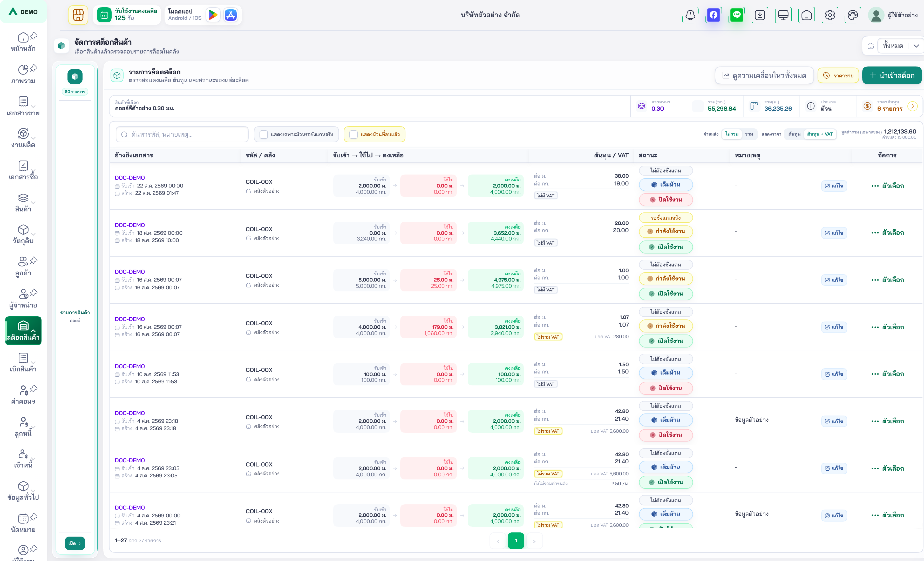
Task: Click the yellow store grid icon
Action: pyautogui.click(x=78, y=15)
